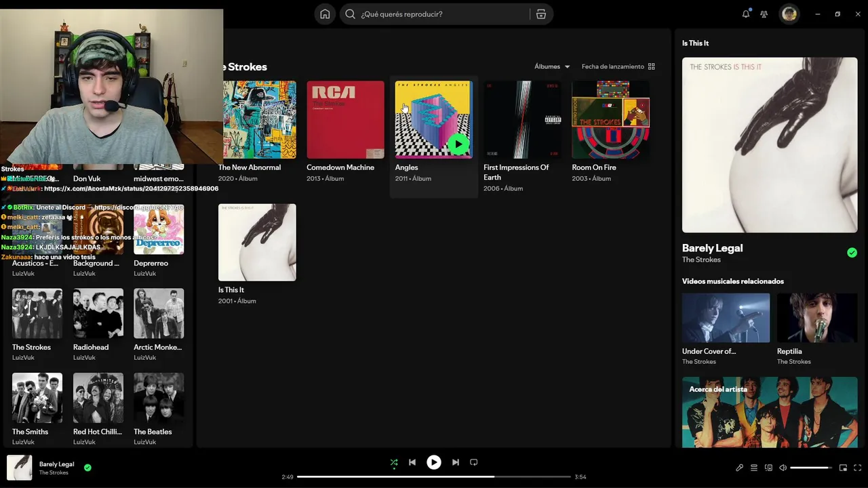Click the 'Videos musicales relacionados' heading
Image resolution: width=868 pixels, height=488 pixels.
pos(733,281)
